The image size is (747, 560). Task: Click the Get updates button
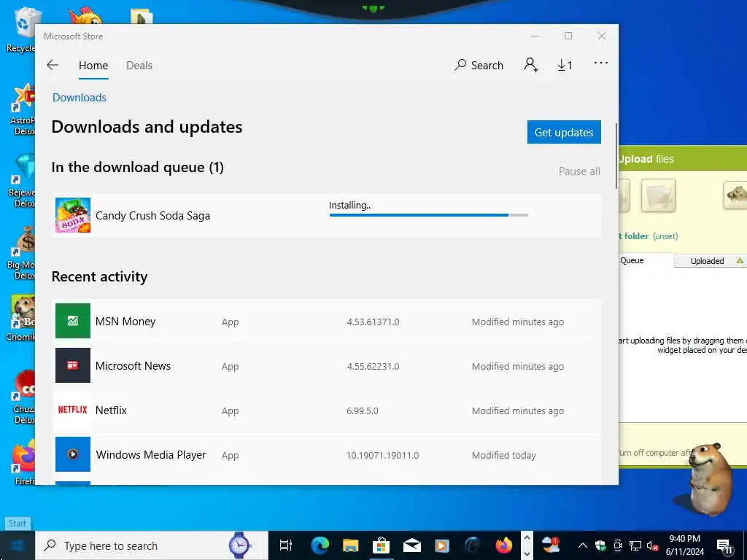[x=564, y=132]
